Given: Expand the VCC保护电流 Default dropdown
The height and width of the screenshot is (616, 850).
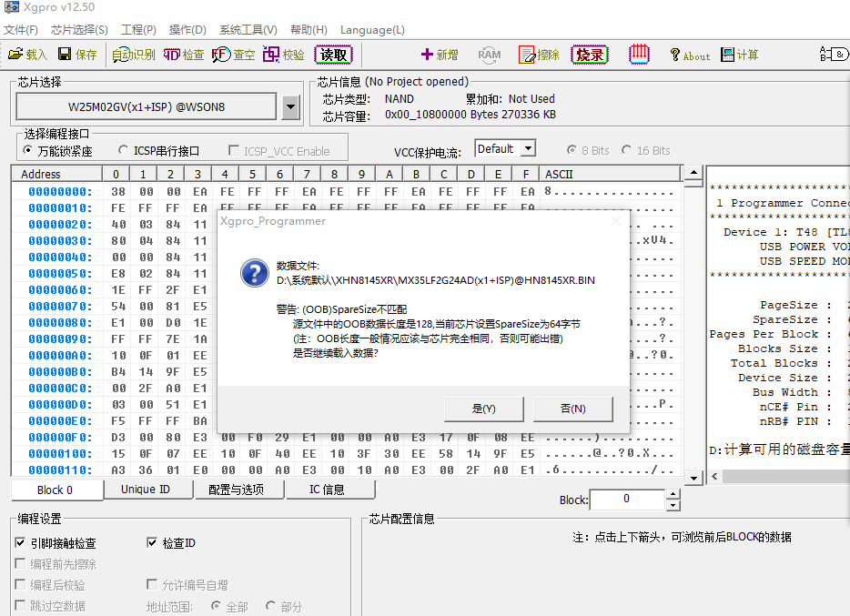Looking at the screenshot, I should pos(528,148).
